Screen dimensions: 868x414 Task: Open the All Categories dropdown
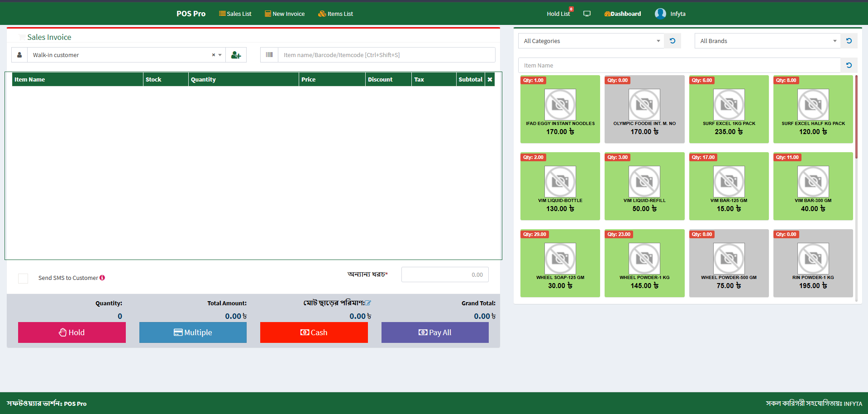tap(658, 41)
